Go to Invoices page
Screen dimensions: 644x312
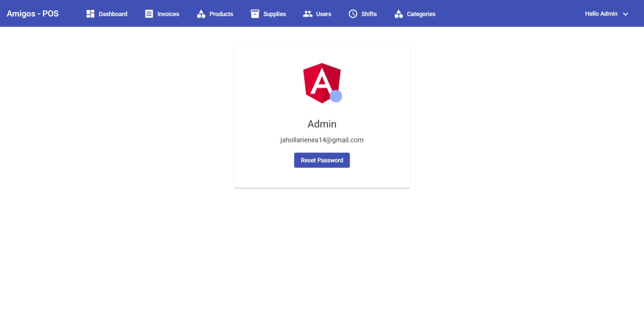pyautogui.click(x=162, y=14)
